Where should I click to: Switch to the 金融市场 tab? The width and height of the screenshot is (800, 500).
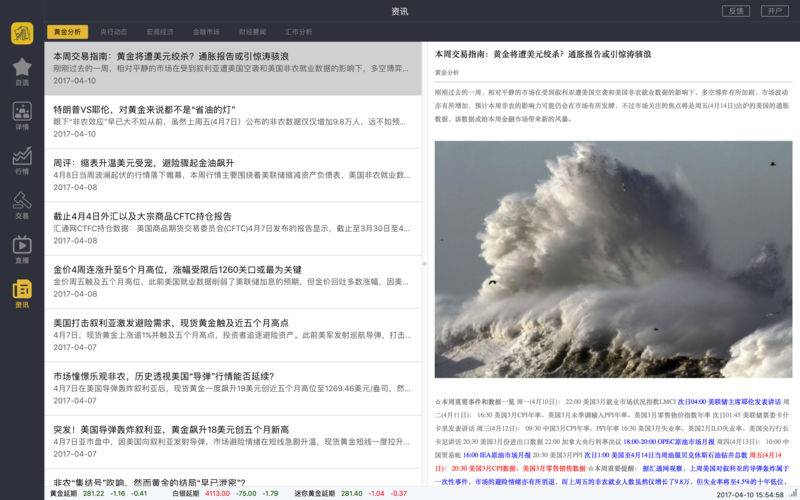pos(206,32)
